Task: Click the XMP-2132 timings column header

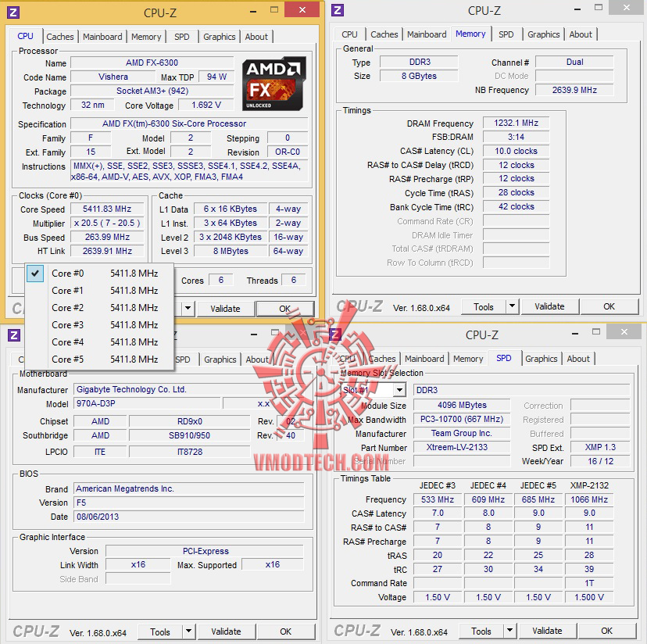Action: 589,485
